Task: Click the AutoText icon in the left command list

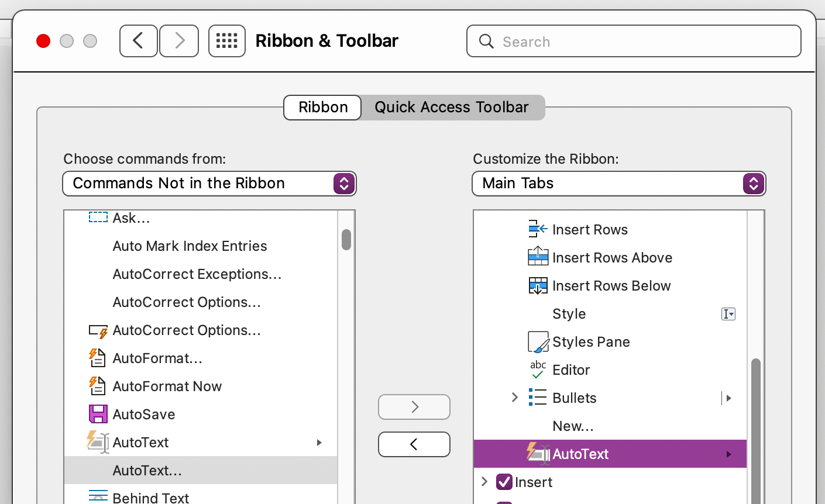Action: 98,442
